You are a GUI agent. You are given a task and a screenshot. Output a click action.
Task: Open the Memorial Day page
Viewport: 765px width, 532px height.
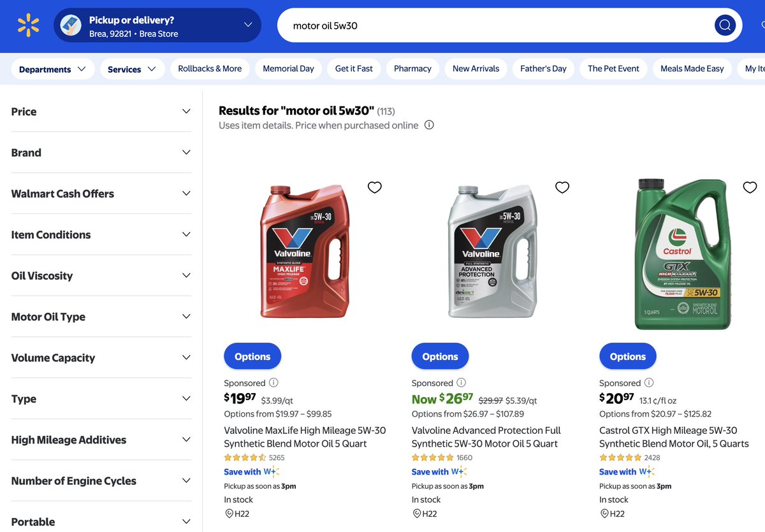coord(289,69)
